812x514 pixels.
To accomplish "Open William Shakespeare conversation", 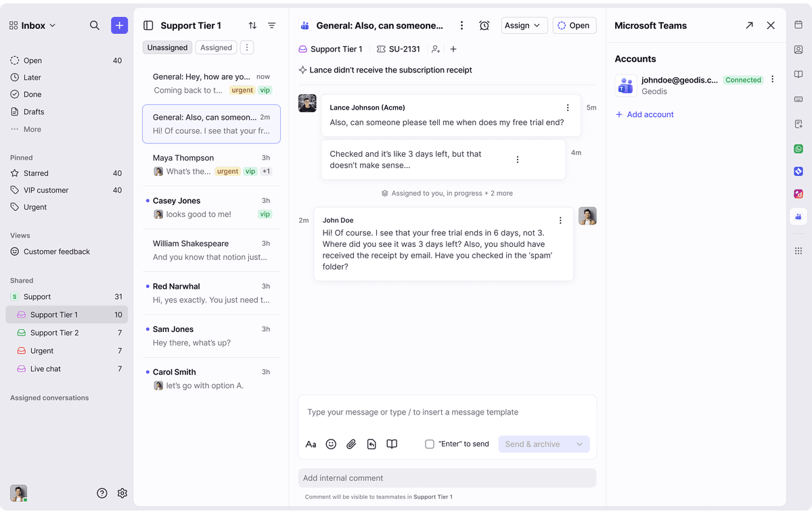I will (211, 250).
